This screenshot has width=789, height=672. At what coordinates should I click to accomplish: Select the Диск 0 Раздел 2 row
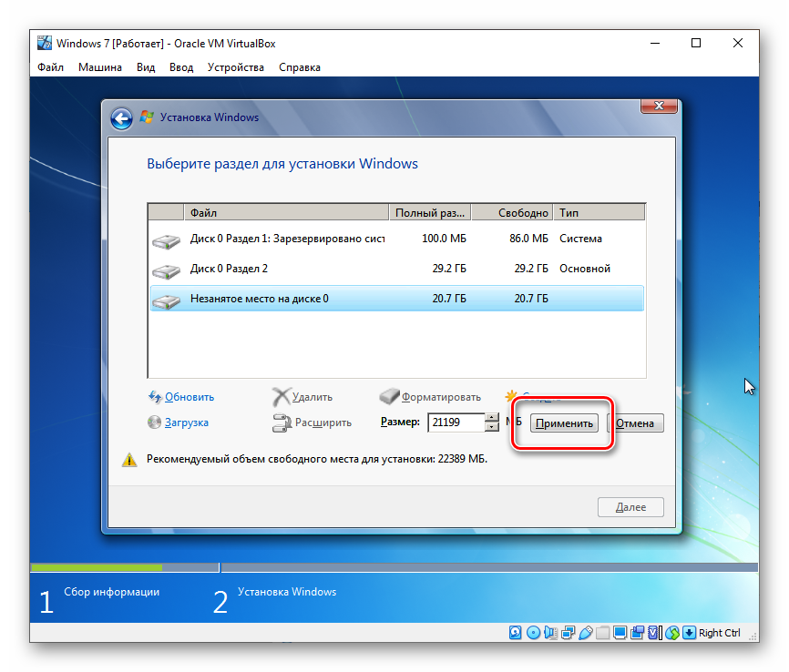(x=396, y=269)
